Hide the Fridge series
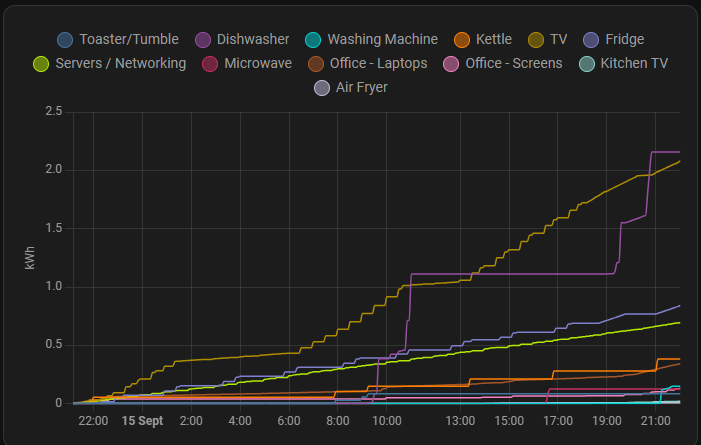 [x=624, y=40]
